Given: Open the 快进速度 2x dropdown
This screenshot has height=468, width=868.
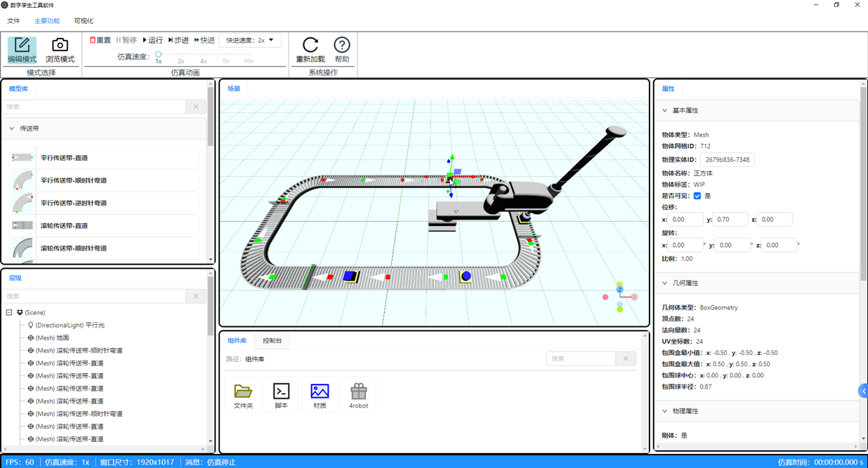Looking at the screenshot, I should pyautogui.click(x=250, y=41).
